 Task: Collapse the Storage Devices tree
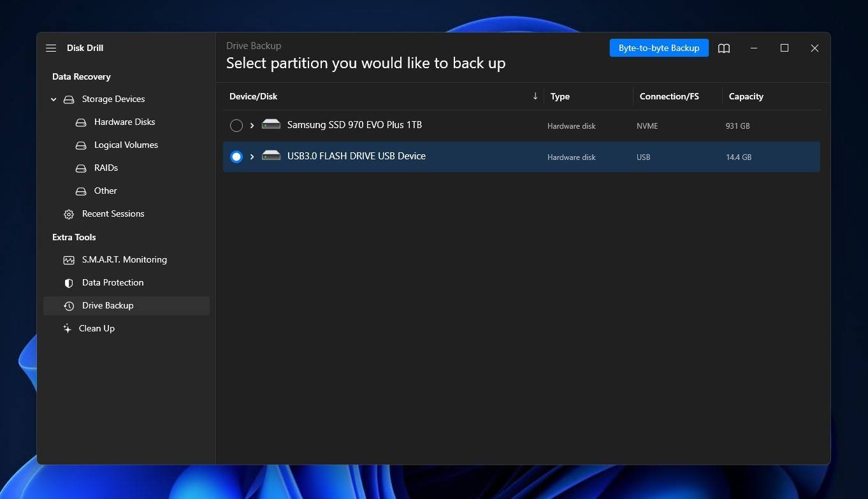[x=54, y=99]
